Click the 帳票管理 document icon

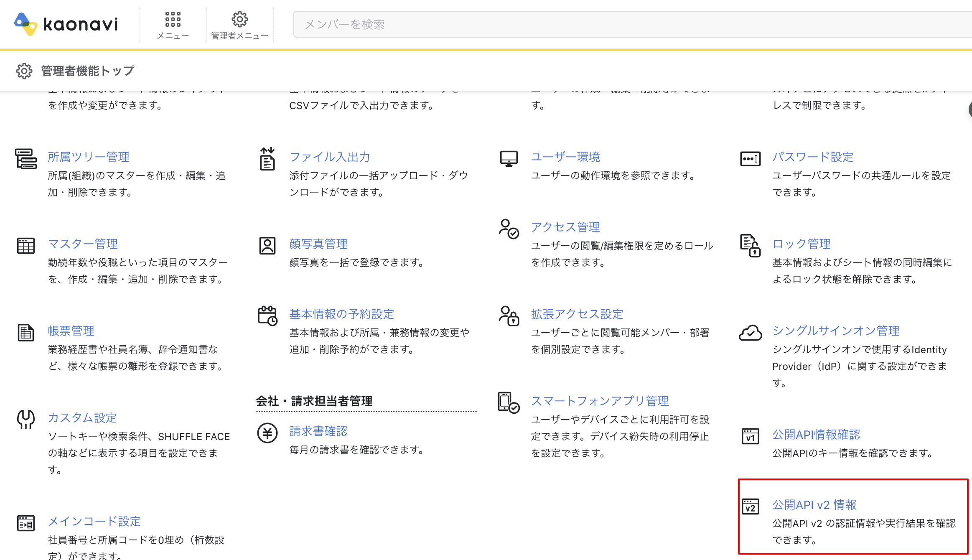[26, 333]
